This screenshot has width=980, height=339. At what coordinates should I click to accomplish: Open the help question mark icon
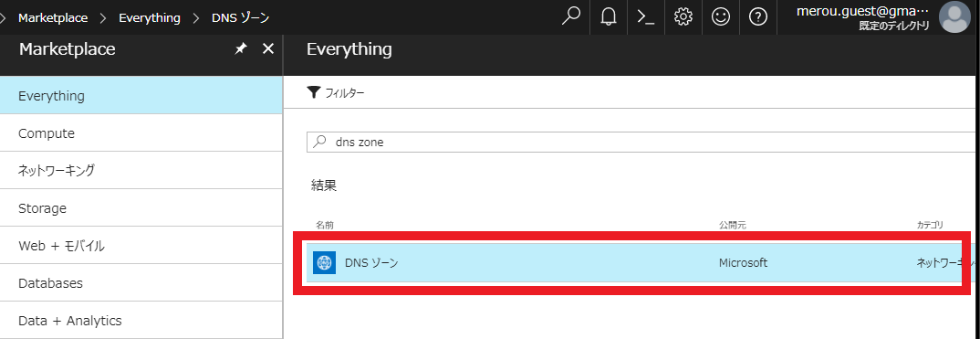pyautogui.click(x=758, y=16)
